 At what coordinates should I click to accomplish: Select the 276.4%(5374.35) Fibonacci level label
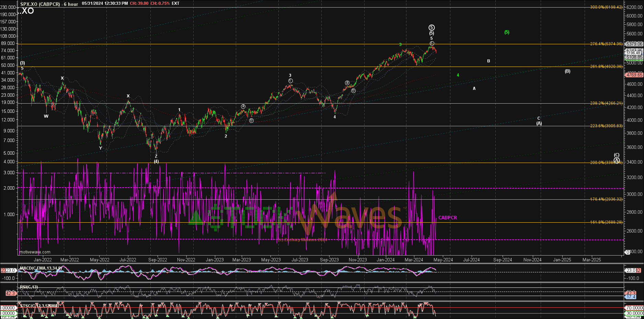[x=606, y=44]
